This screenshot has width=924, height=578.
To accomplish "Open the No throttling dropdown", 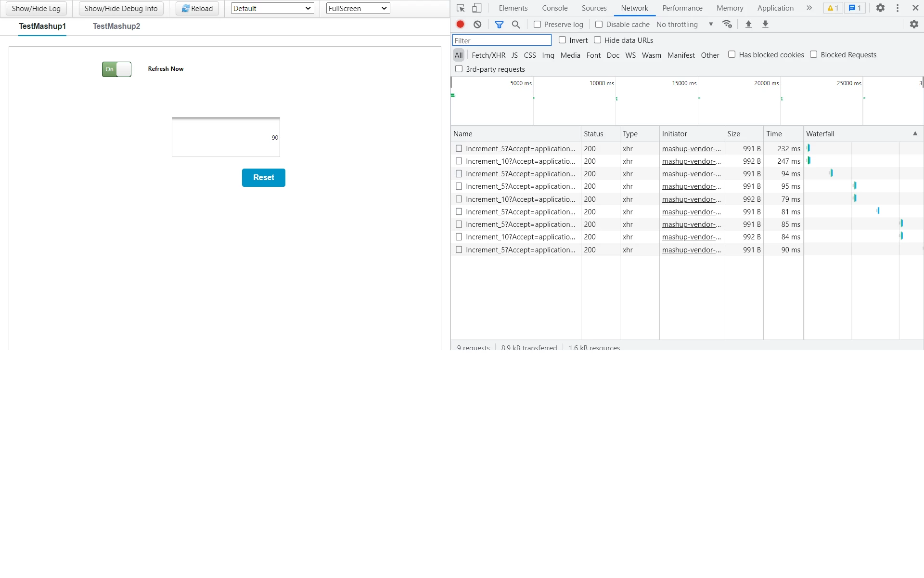I will [684, 24].
